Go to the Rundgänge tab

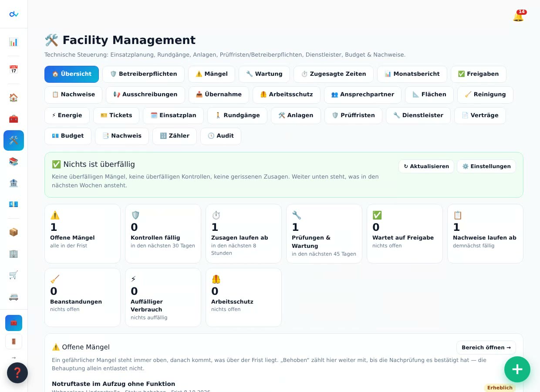coord(237,115)
